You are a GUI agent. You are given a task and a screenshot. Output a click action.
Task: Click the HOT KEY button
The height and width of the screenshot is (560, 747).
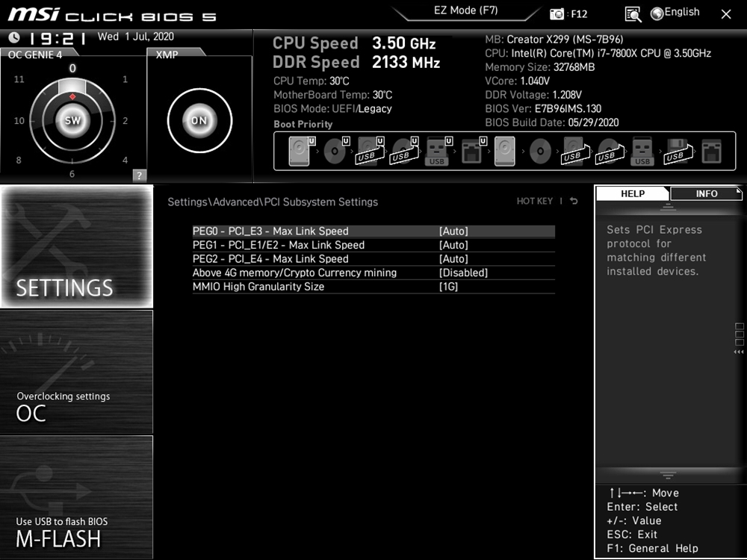[535, 201]
